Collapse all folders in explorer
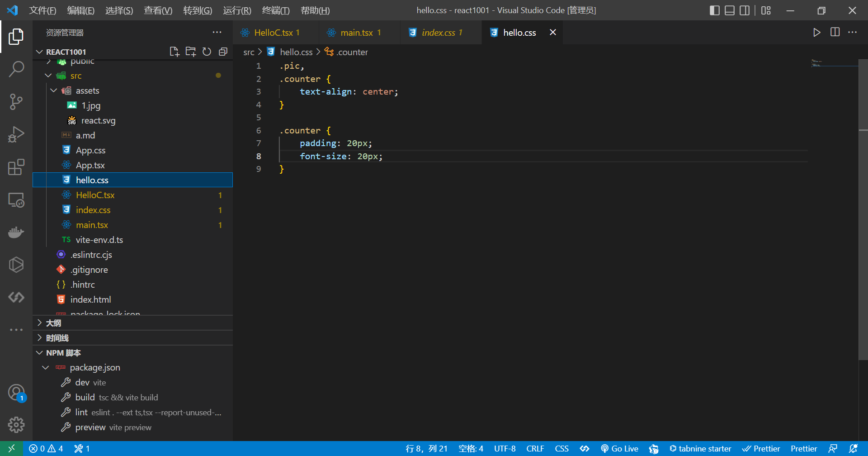Image resolution: width=868 pixels, height=456 pixels. [223, 52]
